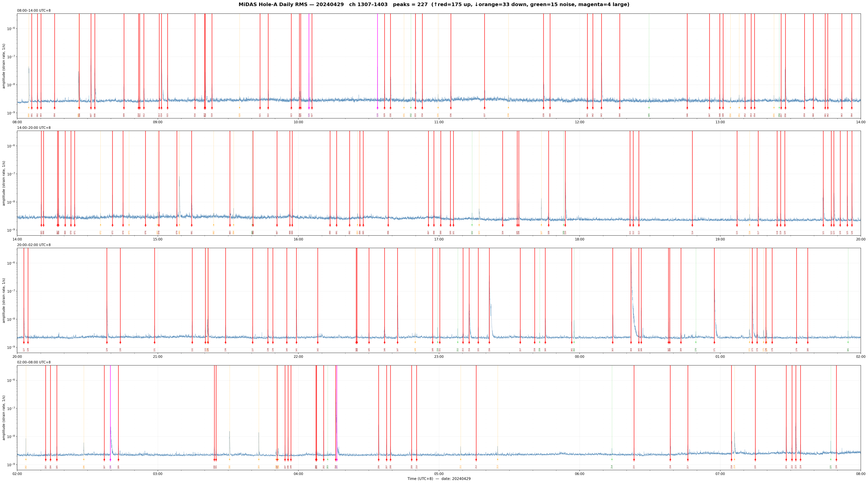Click green peak number label 102

point(472,232)
